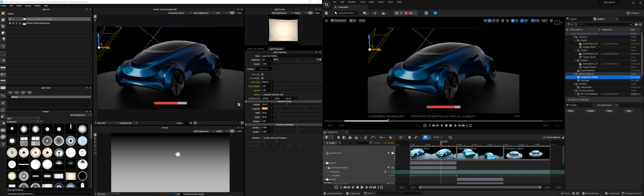
Task: Open Sequencer 30 fps dropdown
Action: [x=438, y=137]
